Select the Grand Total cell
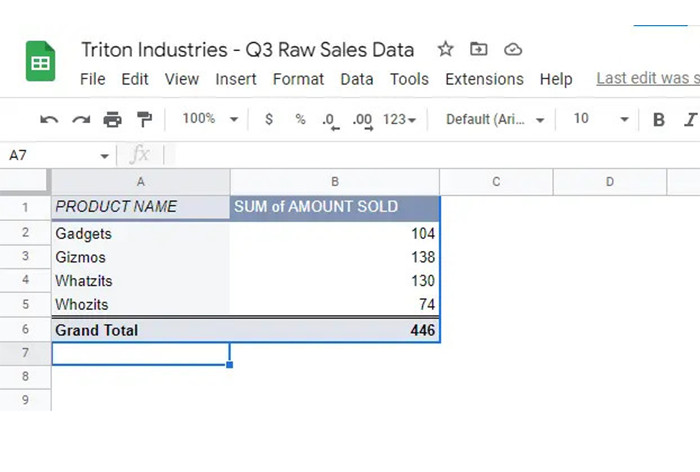This screenshot has height=472, width=700. (140, 330)
